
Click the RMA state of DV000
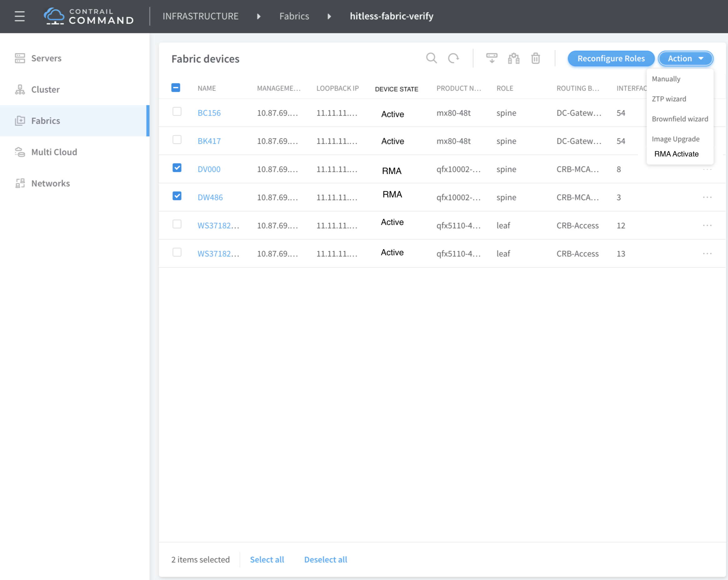pos(392,171)
